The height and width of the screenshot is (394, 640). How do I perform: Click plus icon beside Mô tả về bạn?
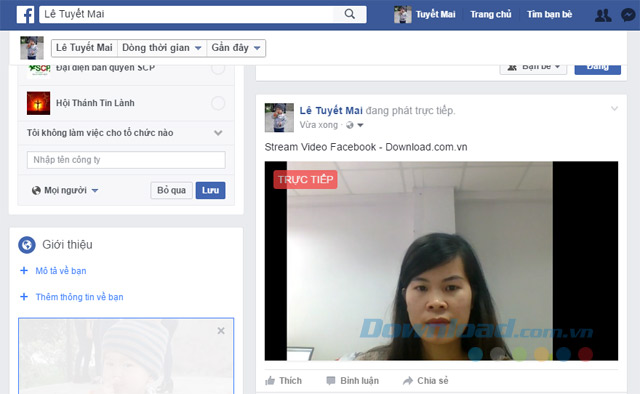click(x=24, y=271)
